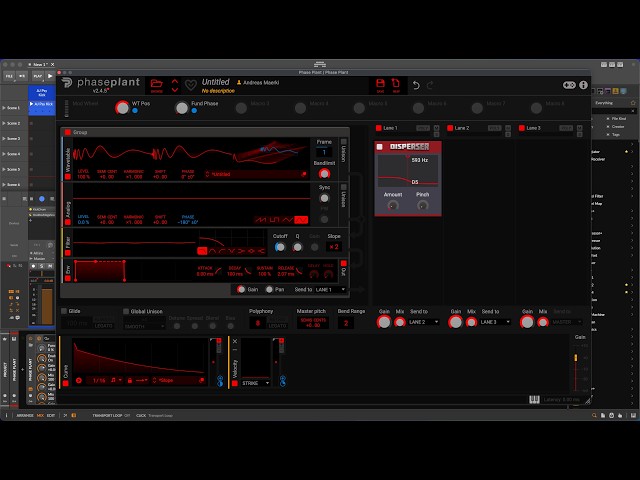Click the filter Slope x2 value
640x480 pixels.
point(334,247)
